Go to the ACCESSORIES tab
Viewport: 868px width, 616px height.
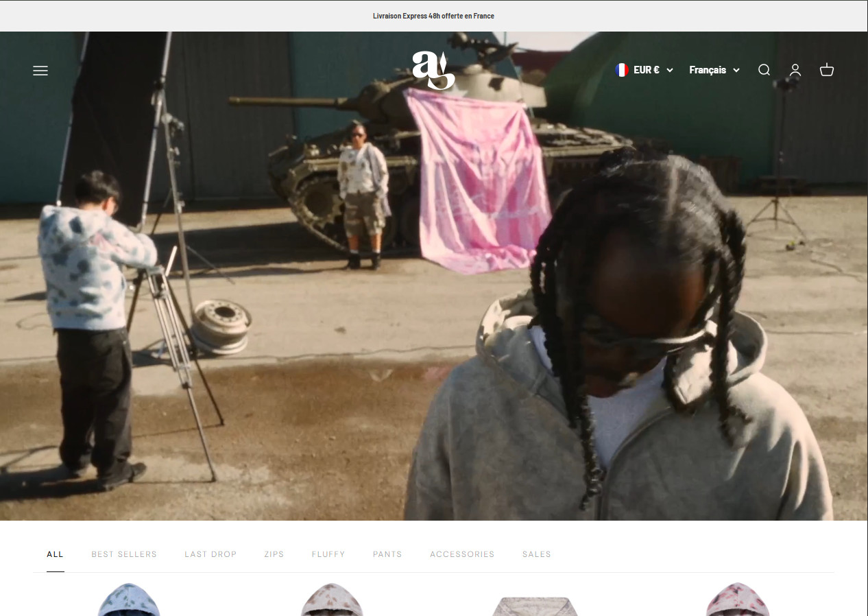[462, 554]
